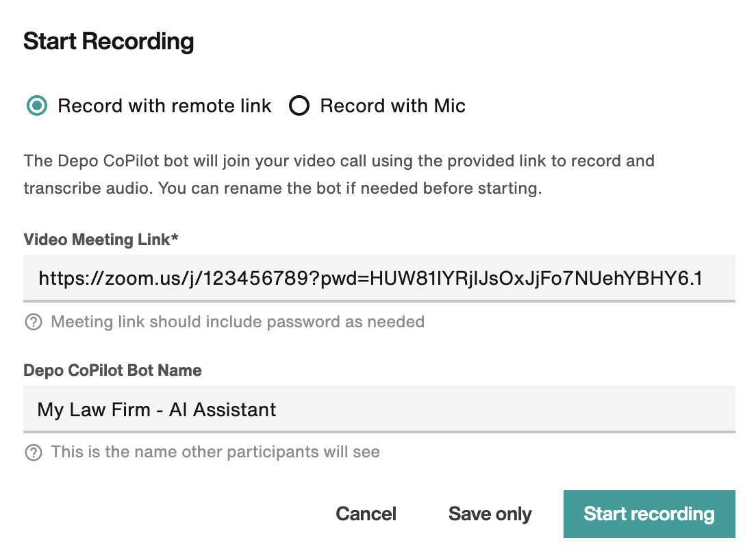Image resolution: width=756 pixels, height=560 pixels.
Task: Click the Video Meeting Link input field
Action: click(x=379, y=278)
